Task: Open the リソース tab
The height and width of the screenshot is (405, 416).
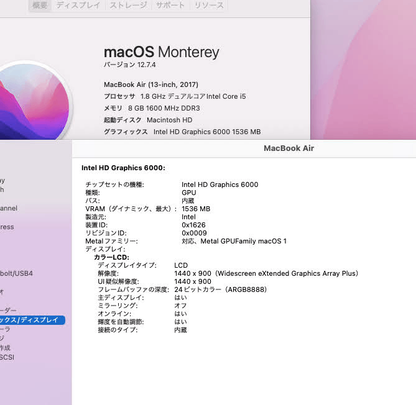Action: click(209, 5)
